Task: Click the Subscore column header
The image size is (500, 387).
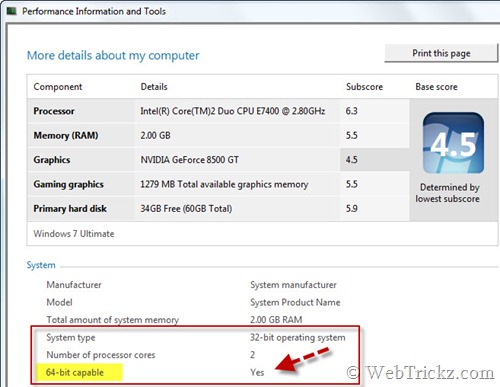Action: point(364,87)
